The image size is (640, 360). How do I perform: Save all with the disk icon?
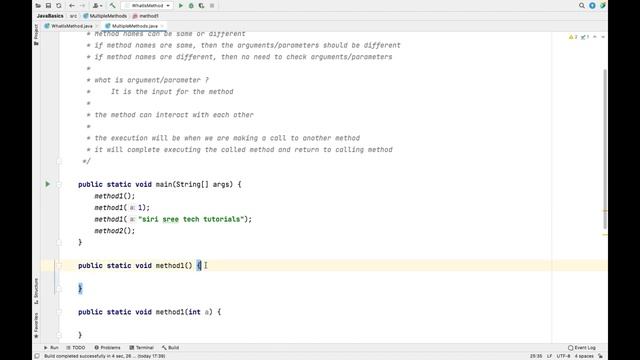coord(48,5)
